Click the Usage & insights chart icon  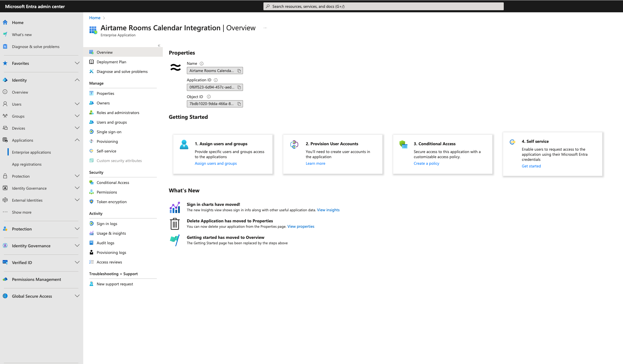click(x=92, y=233)
